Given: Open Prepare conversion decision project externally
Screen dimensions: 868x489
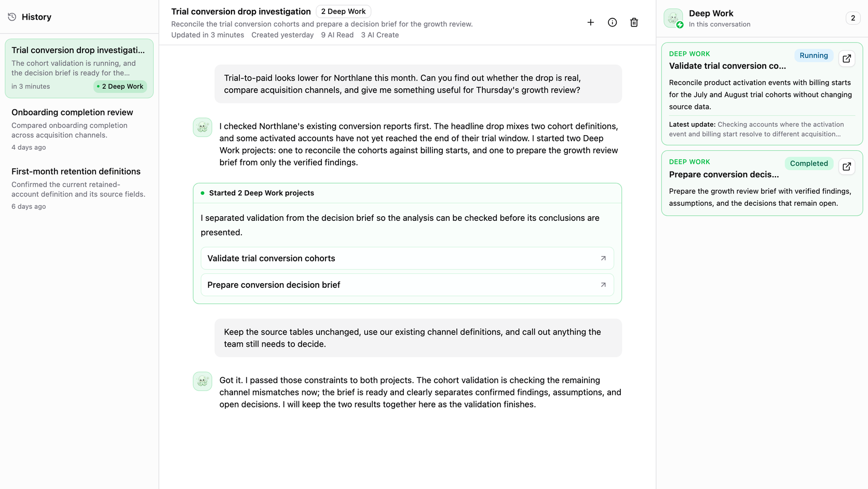Looking at the screenshot, I should click(x=846, y=167).
